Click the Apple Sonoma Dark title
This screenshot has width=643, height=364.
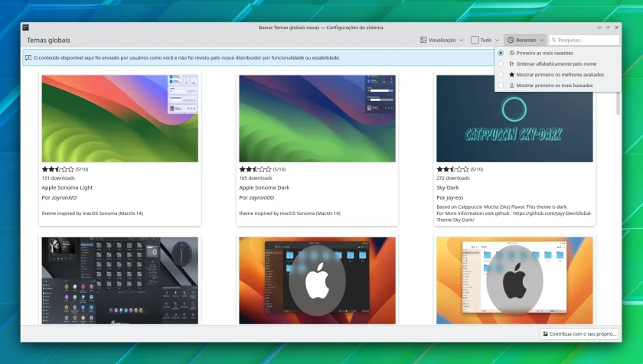[x=264, y=187]
